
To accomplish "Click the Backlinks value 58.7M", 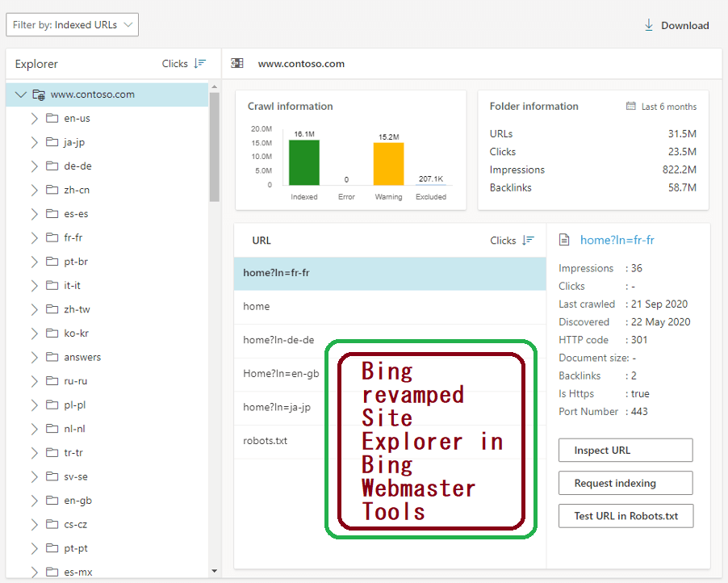I will pos(682,187).
